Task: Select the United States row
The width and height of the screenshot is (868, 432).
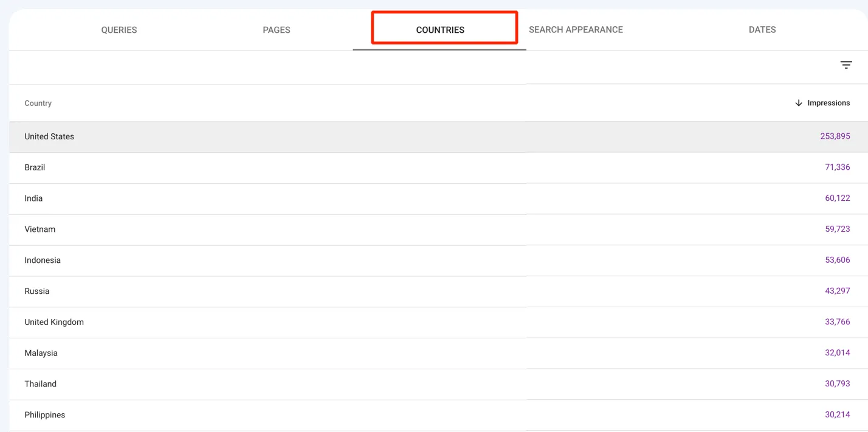Action: point(49,137)
